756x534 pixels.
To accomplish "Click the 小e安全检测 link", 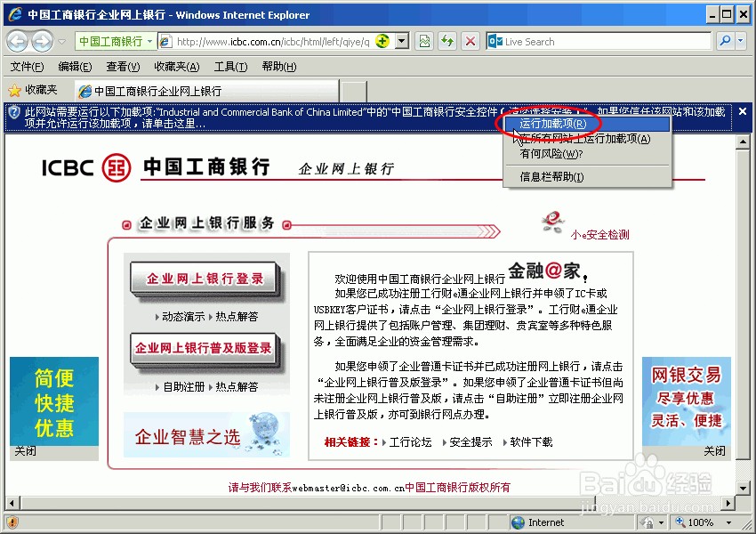I will pos(599,235).
